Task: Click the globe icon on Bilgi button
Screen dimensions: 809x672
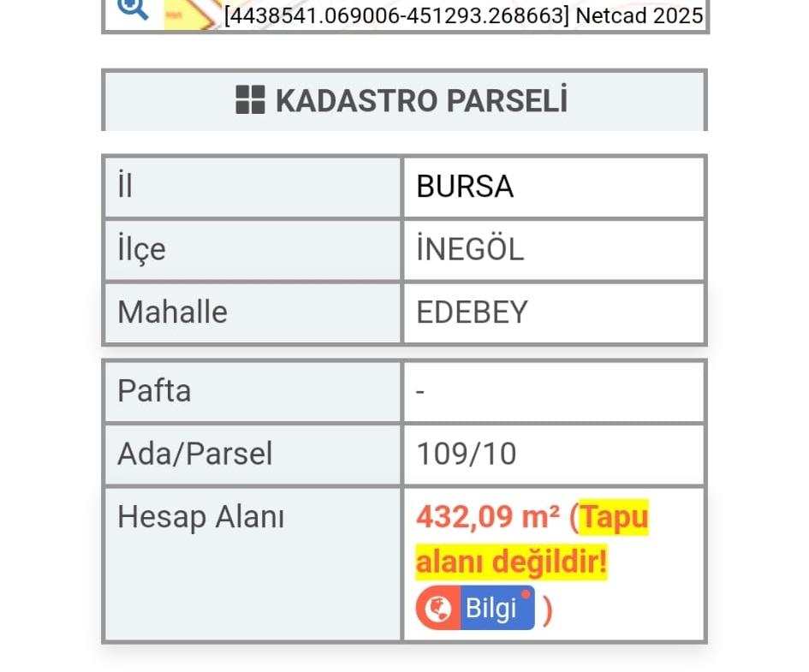Action: [x=438, y=608]
